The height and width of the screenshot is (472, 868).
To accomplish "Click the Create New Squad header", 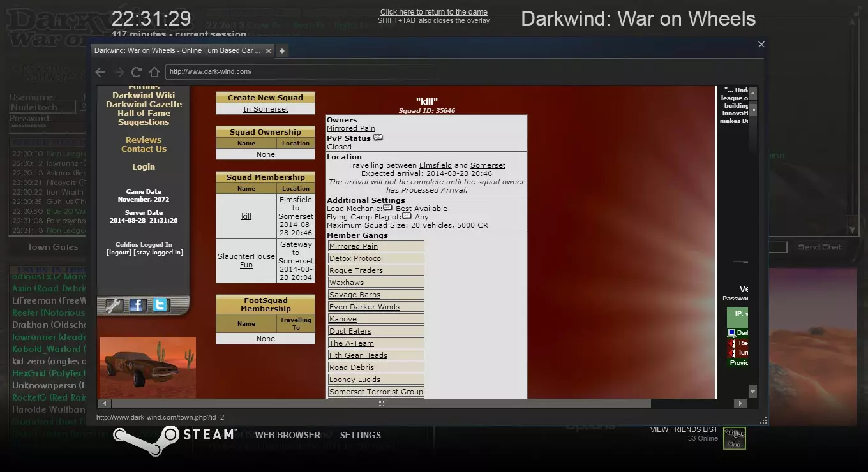I will 266,98.
